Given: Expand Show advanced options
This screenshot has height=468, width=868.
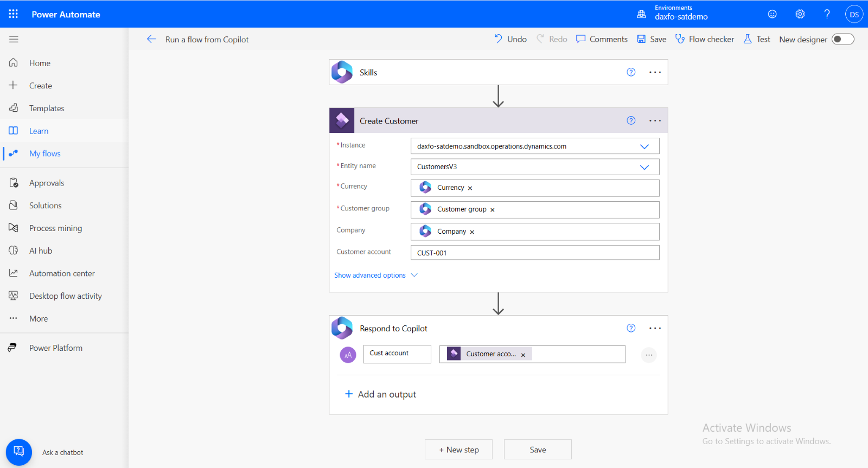Looking at the screenshot, I should pos(375,275).
